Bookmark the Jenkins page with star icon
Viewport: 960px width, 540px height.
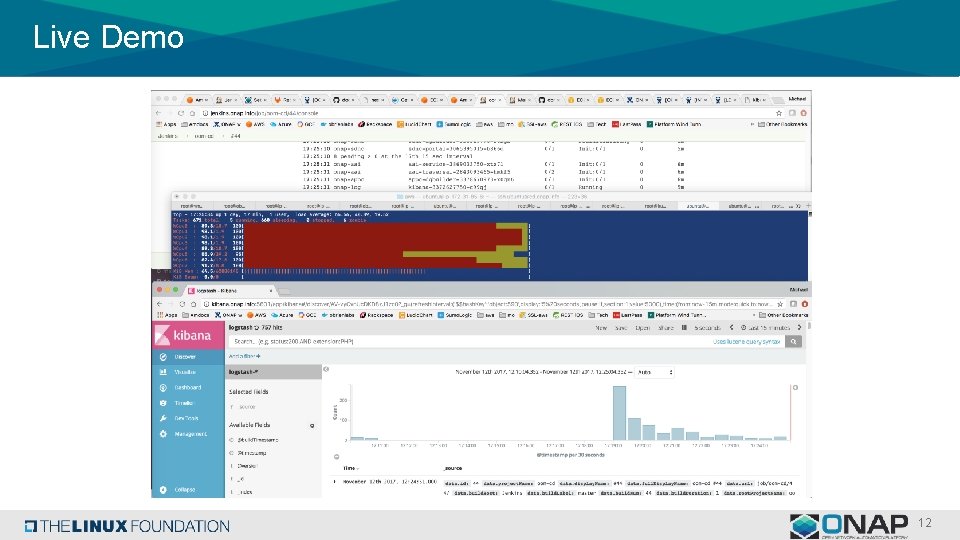pos(779,113)
